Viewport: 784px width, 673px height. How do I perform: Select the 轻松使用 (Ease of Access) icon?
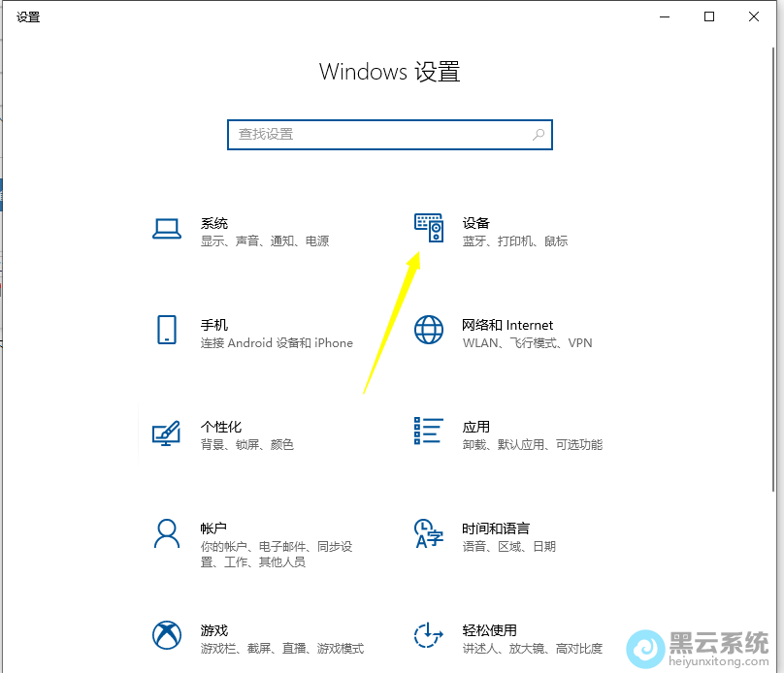(x=428, y=635)
